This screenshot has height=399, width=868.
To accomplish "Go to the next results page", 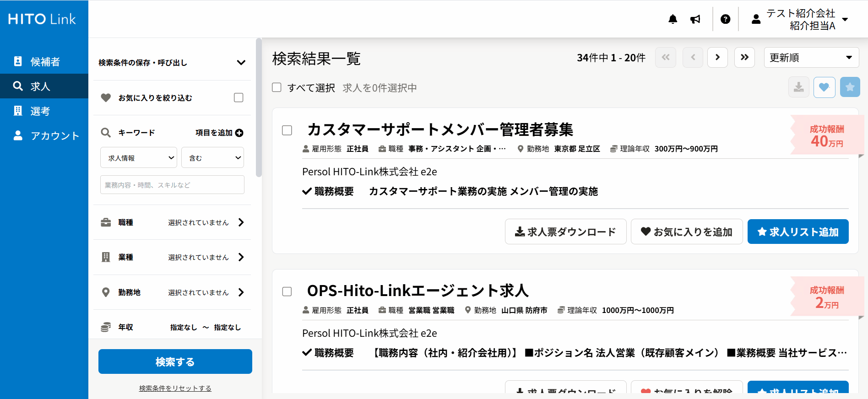I will click(x=717, y=58).
